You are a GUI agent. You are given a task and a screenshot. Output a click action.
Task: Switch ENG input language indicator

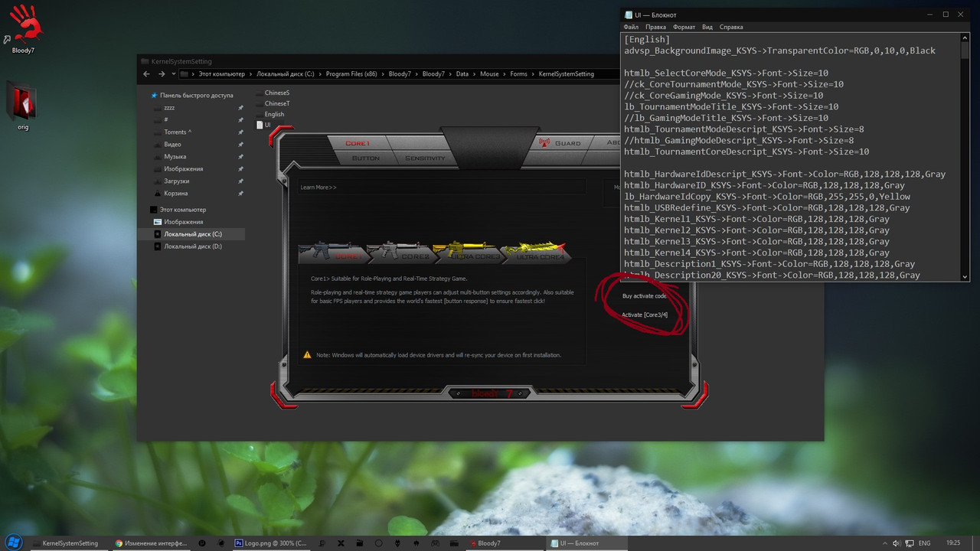click(x=924, y=543)
